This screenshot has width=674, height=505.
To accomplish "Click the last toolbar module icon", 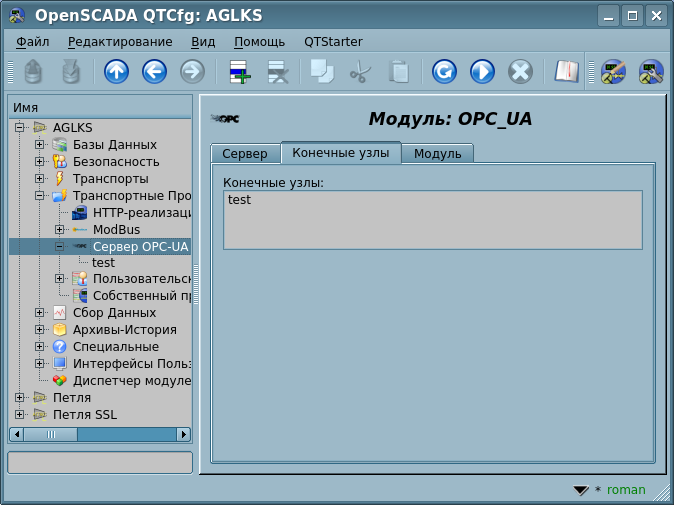I will tap(651, 72).
